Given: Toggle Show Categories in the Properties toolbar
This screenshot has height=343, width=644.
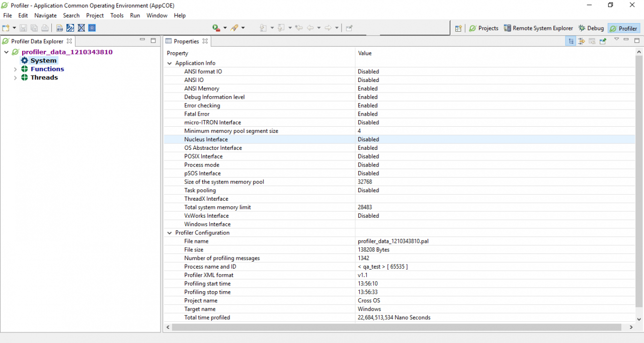Looking at the screenshot, I should (x=571, y=41).
